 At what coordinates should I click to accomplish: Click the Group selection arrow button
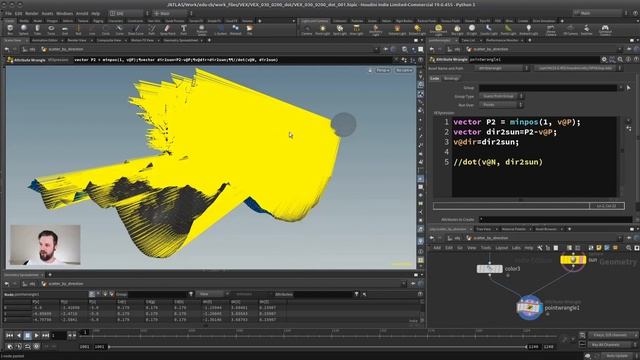[629, 88]
